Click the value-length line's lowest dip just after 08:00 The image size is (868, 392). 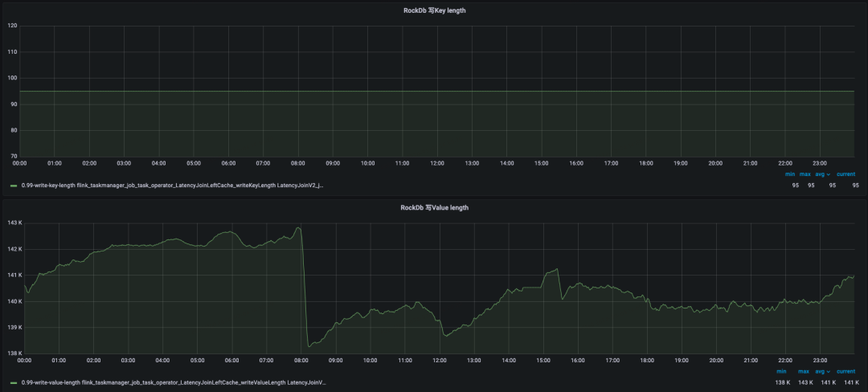click(309, 346)
